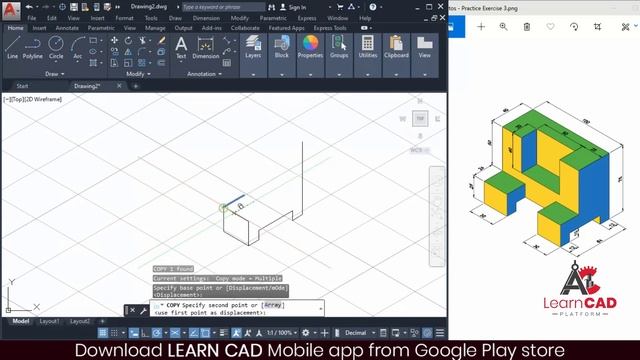Select the Line tool
The width and height of the screenshot is (640, 360).
[x=12, y=47]
